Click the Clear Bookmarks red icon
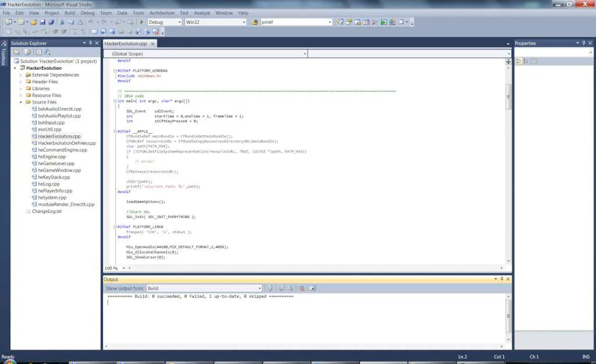The image size is (596, 364). [155, 32]
